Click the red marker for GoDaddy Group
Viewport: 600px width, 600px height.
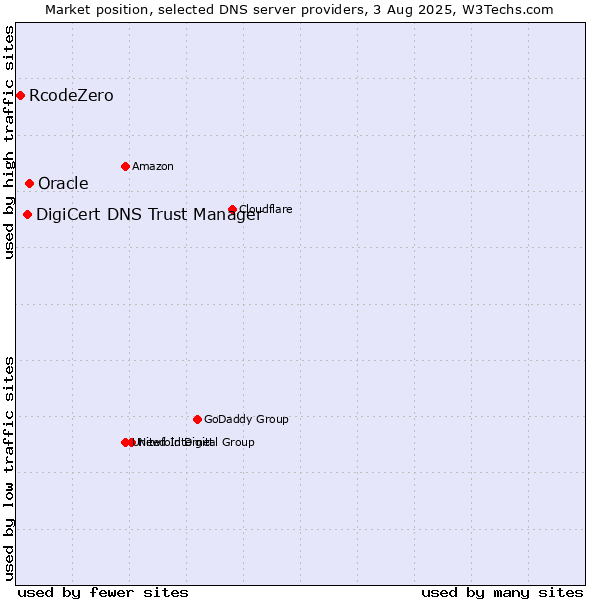[x=197, y=420]
